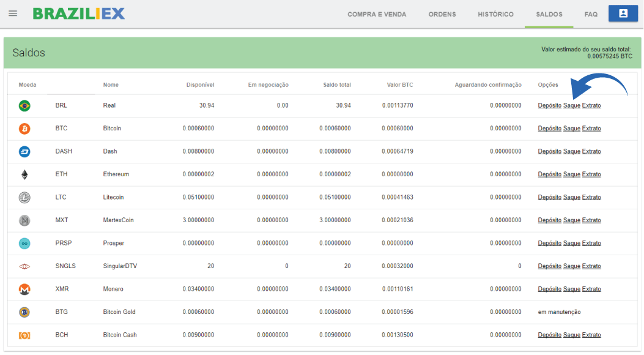Go to the Ordens tab
This screenshot has width=644, height=355.
[442, 14]
